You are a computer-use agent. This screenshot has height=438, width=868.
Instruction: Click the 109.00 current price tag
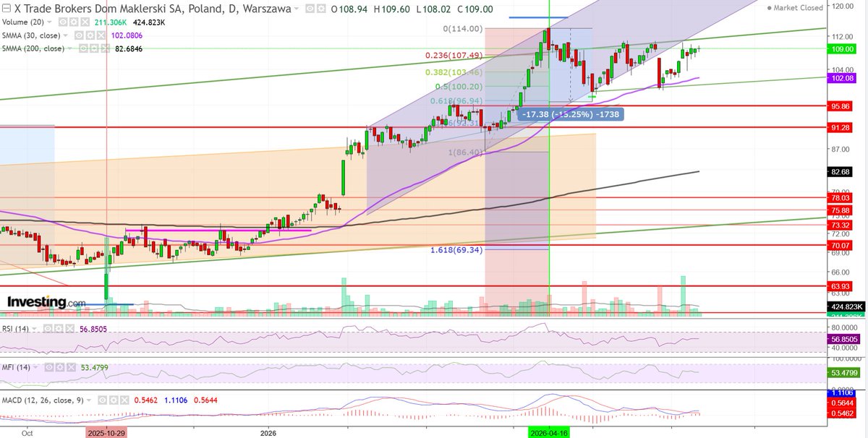[x=843, y=49]
